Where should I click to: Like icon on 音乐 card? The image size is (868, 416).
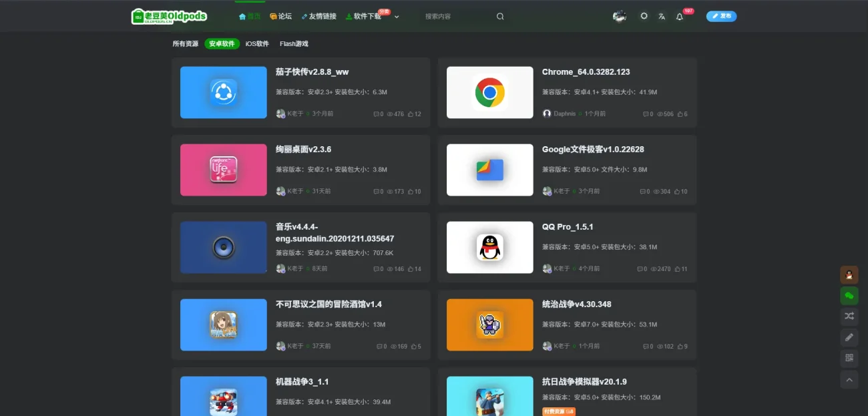[x=410, y=269]
